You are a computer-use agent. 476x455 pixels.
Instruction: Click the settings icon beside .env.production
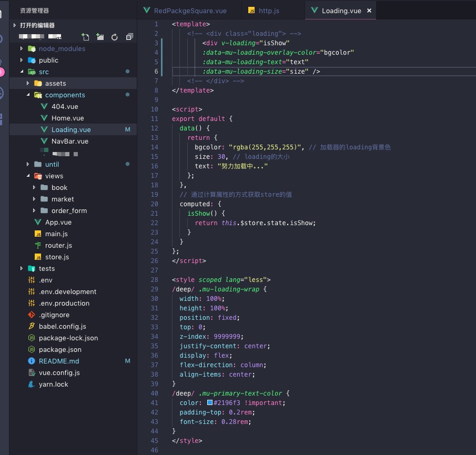coord(32,303)
